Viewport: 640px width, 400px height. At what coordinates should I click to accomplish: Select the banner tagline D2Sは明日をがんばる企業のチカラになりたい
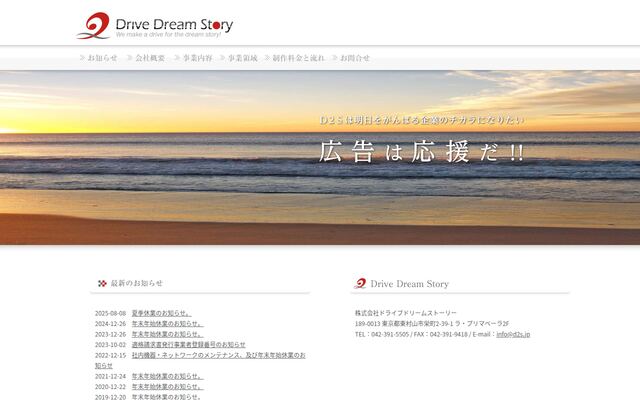(422, 120)
